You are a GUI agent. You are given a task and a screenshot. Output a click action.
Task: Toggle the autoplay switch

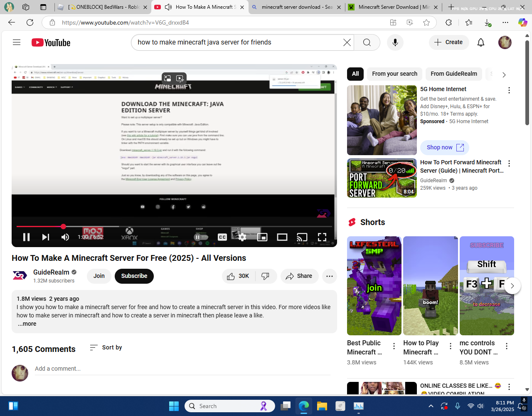[x=201, y=237]
